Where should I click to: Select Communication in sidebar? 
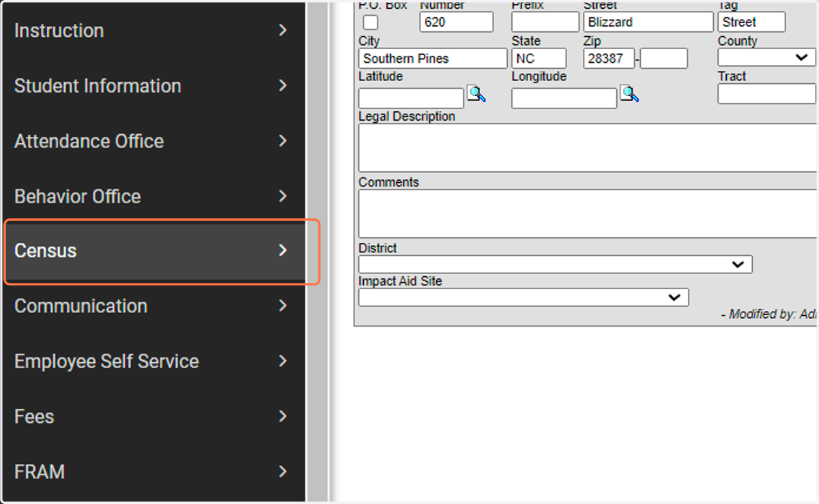click(153, 306)
